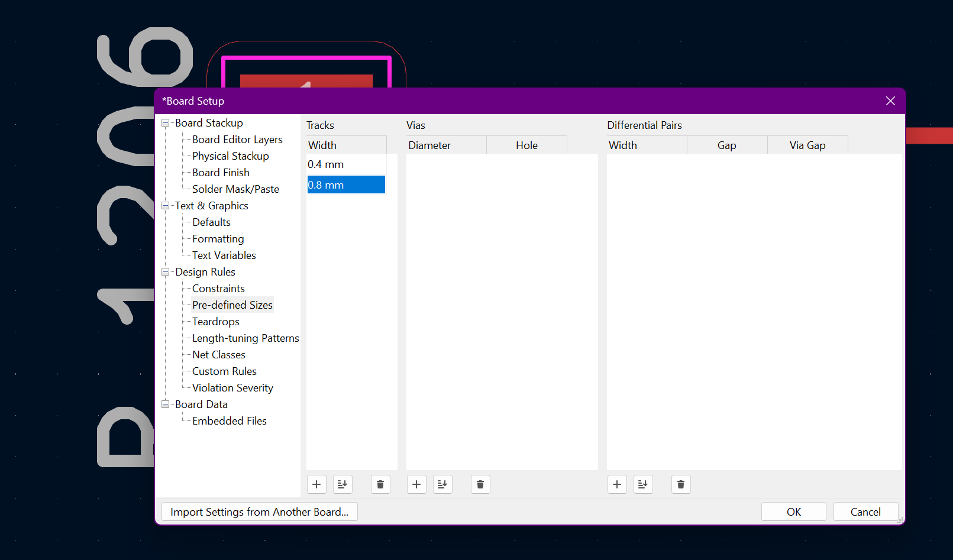Close the Board Setup dialog
This screenshot has height=560, width=953.
tap(890, 101)
